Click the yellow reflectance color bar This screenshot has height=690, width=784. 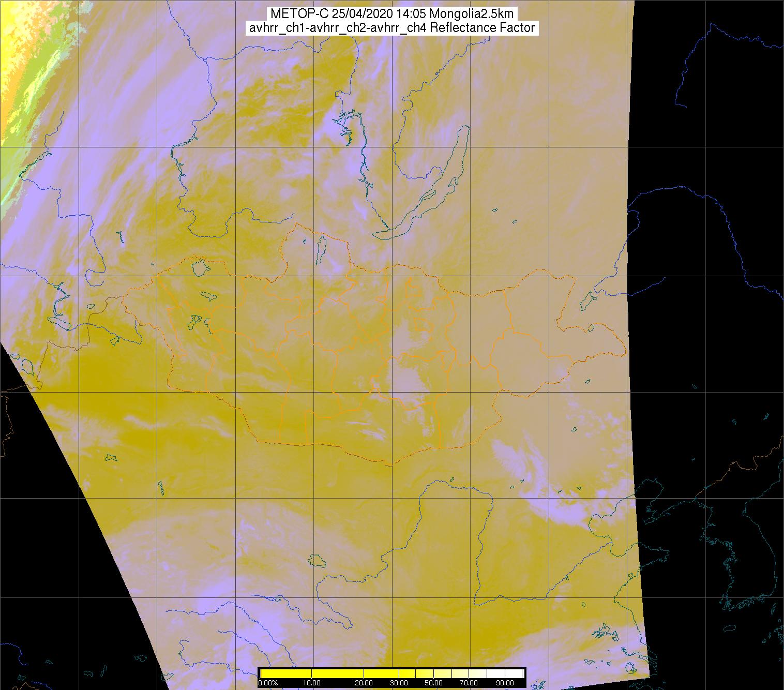[x=391, y=673]
